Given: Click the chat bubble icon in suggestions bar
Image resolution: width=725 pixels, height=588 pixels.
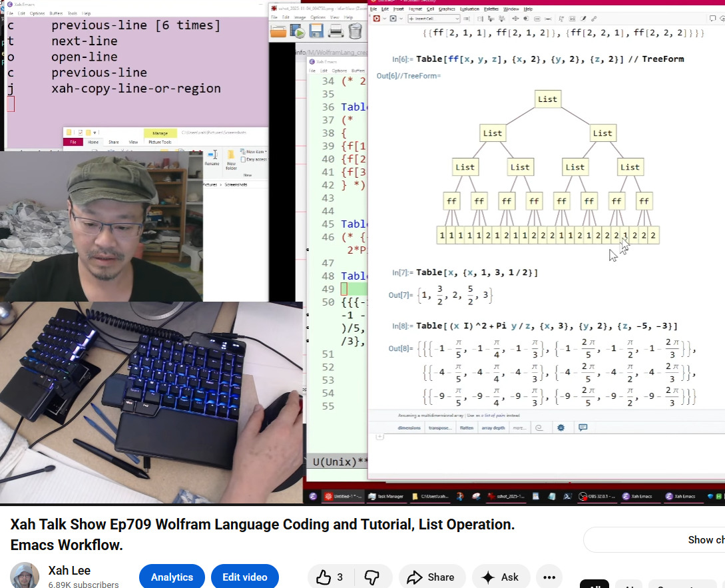Looking at the screenshot, I should 583,428.
